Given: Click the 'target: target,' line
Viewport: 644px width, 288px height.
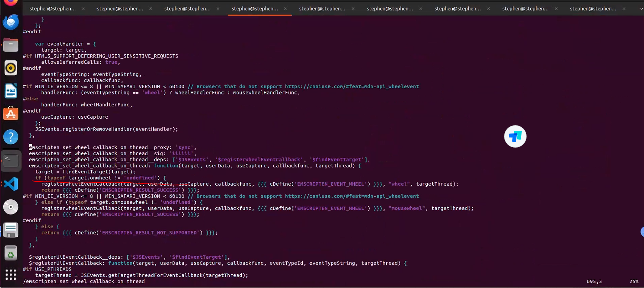Looking at the screenshot, I should click(x=64, y=50).
